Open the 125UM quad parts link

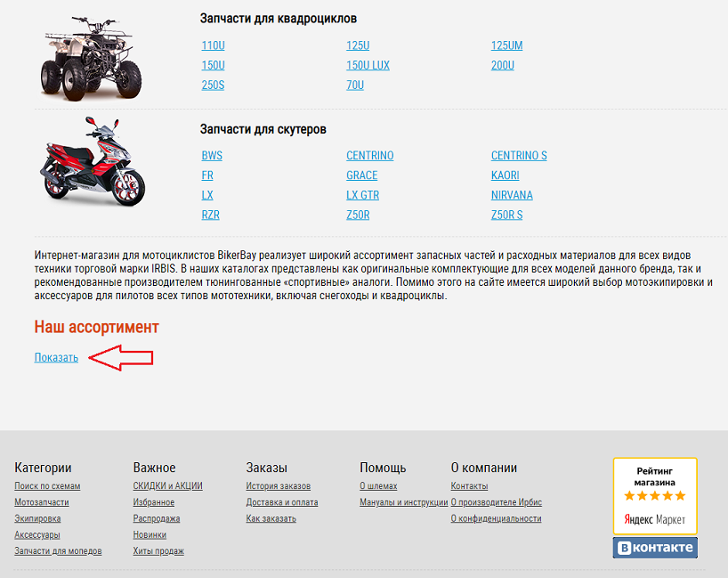(x=507, y=45)
